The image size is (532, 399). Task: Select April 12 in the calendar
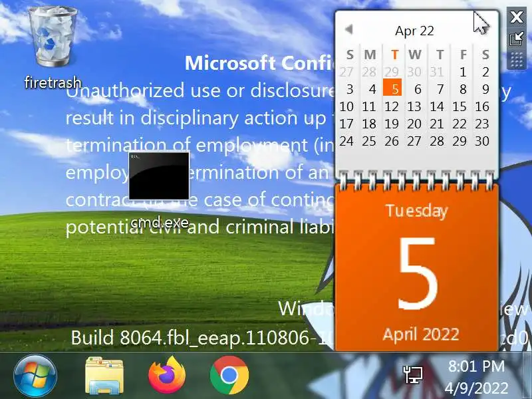click(392, 106)
